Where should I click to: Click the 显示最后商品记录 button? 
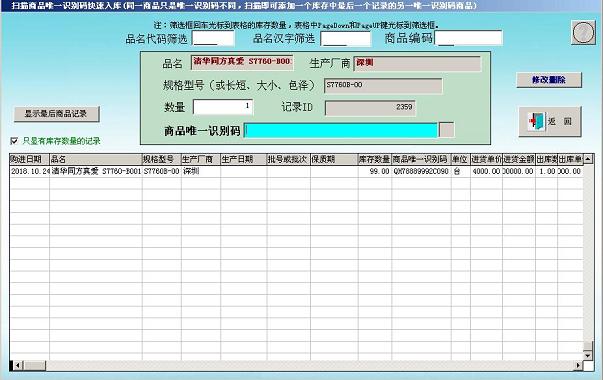pyautogui.click(x=57, y=114)
